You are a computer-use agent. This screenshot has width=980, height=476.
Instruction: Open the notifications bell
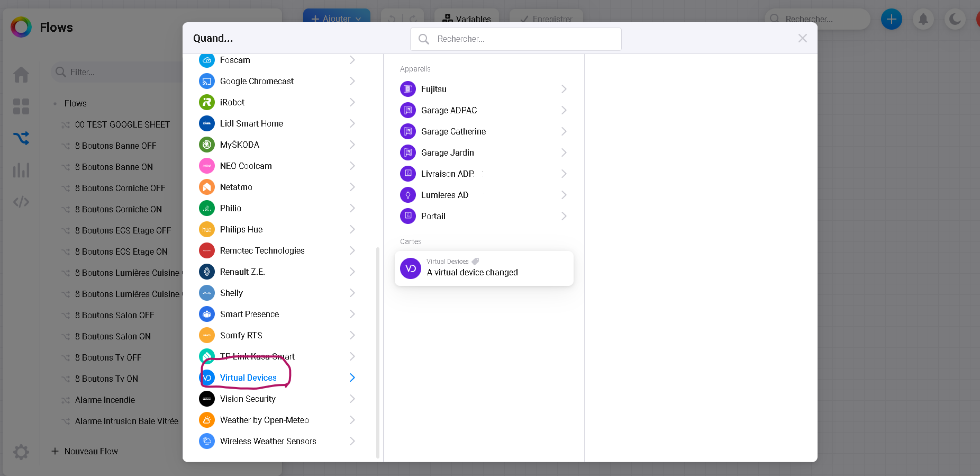coord(923,20)
